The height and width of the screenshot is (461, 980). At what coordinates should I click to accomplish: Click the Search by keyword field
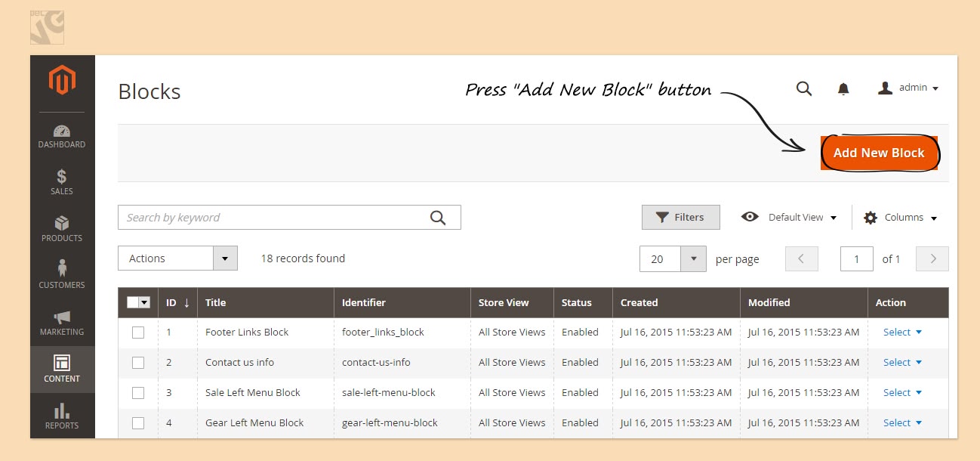[x=272, y=218]
